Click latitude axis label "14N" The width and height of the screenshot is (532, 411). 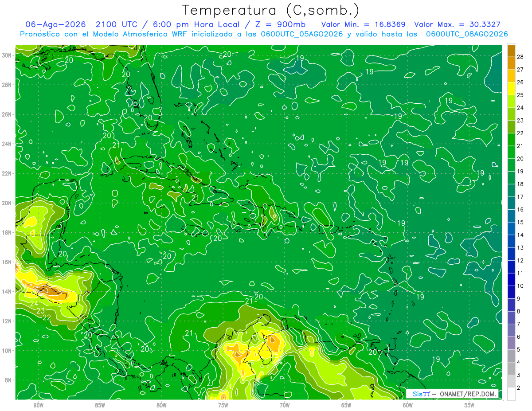[x=7, y=292]
